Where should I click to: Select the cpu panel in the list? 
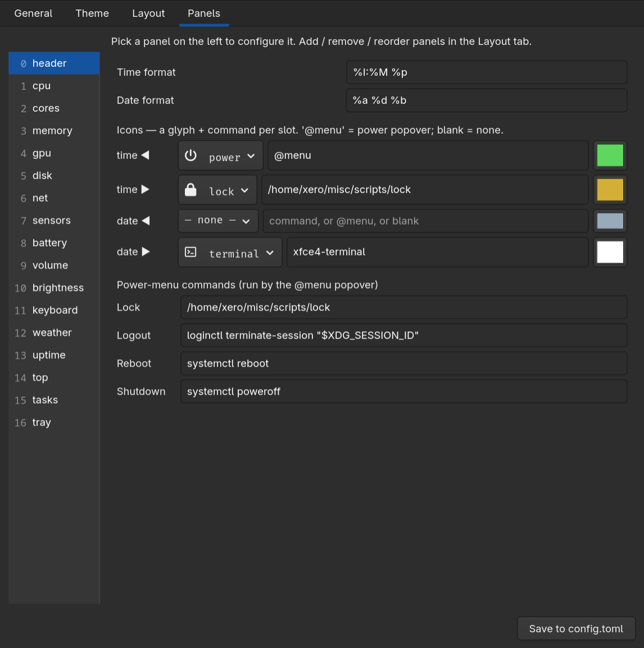click(54, 86)
